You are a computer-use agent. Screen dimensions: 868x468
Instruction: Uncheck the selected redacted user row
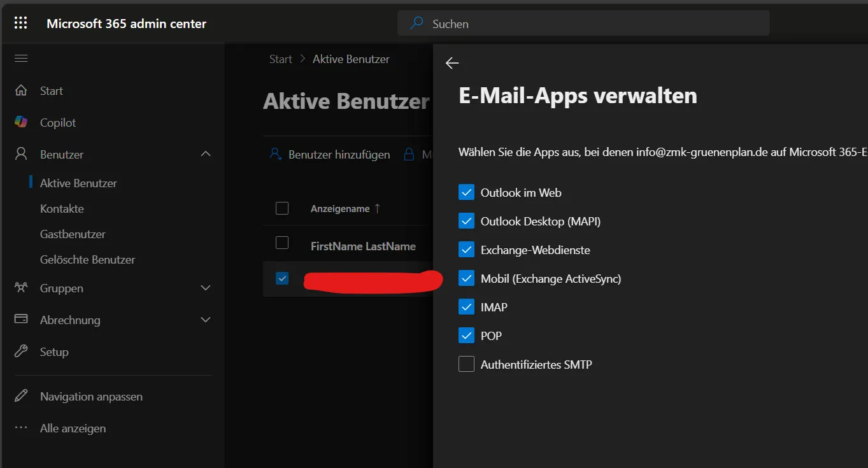(282, 278)
